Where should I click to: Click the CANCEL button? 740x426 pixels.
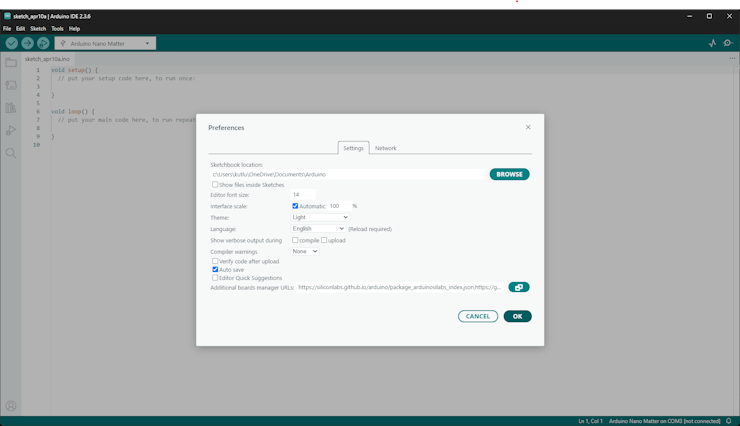(x=478, y=316)
